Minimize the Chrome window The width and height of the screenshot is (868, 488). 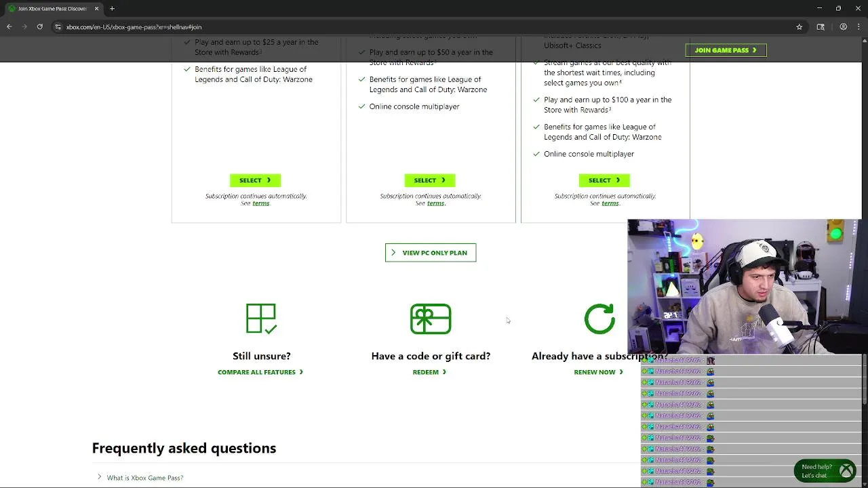[x=819, y=8]
